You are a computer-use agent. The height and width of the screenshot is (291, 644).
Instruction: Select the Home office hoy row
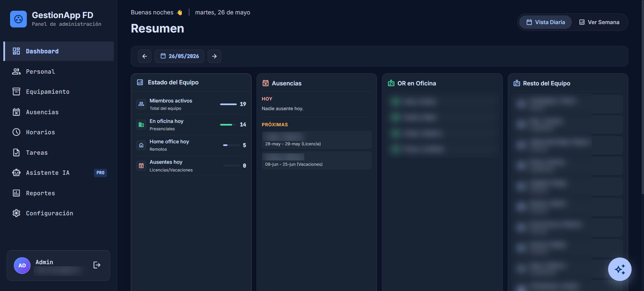191,145
